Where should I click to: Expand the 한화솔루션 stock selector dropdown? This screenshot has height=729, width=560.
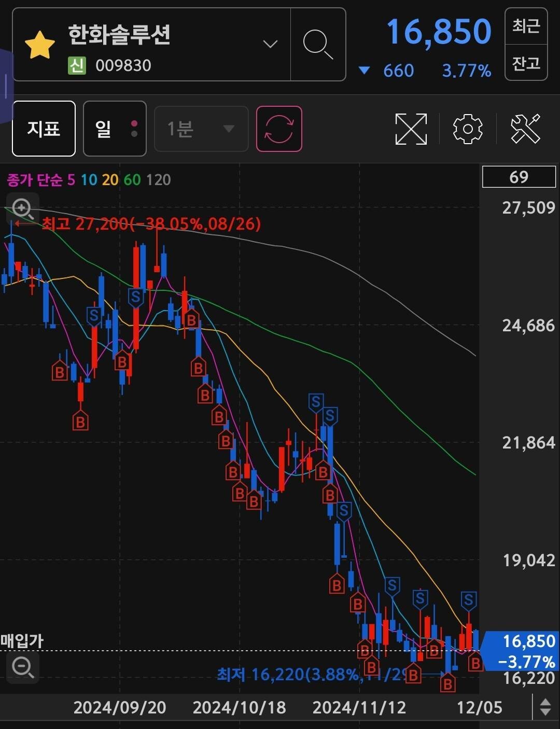(270, 45)
